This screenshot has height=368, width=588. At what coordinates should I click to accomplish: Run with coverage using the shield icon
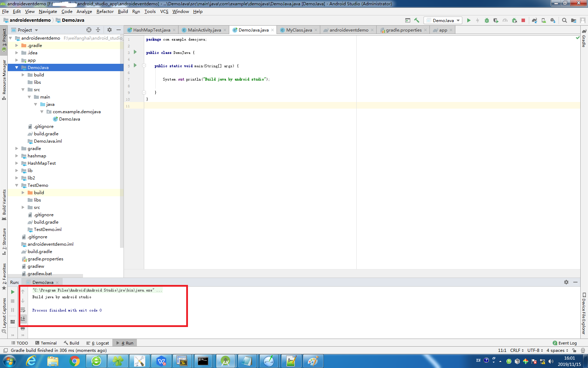pos(496,20)
